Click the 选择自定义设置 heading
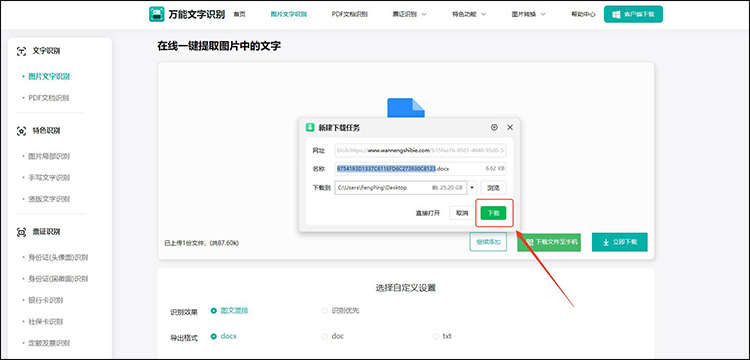 click(x=406, y=288)
